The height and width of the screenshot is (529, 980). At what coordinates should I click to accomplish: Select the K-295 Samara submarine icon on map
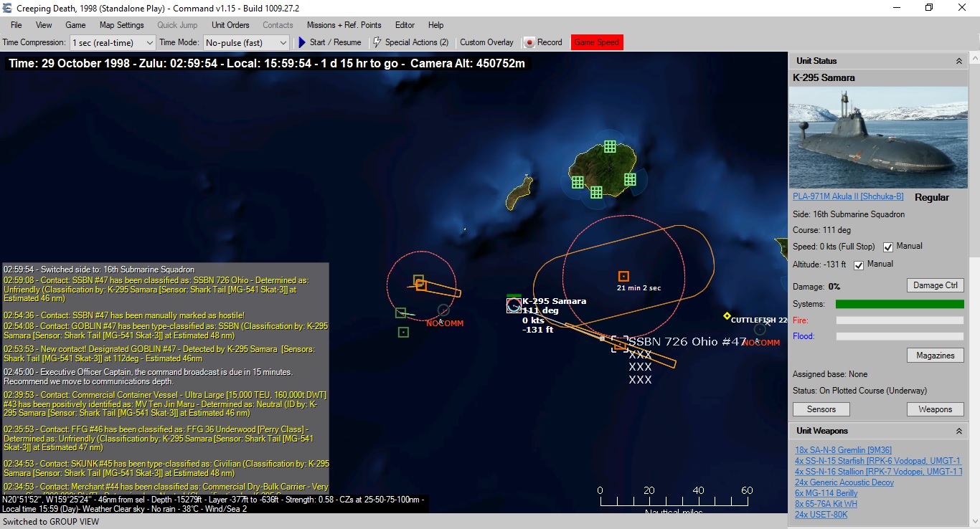pyautogui.click(x=514, y=305)
